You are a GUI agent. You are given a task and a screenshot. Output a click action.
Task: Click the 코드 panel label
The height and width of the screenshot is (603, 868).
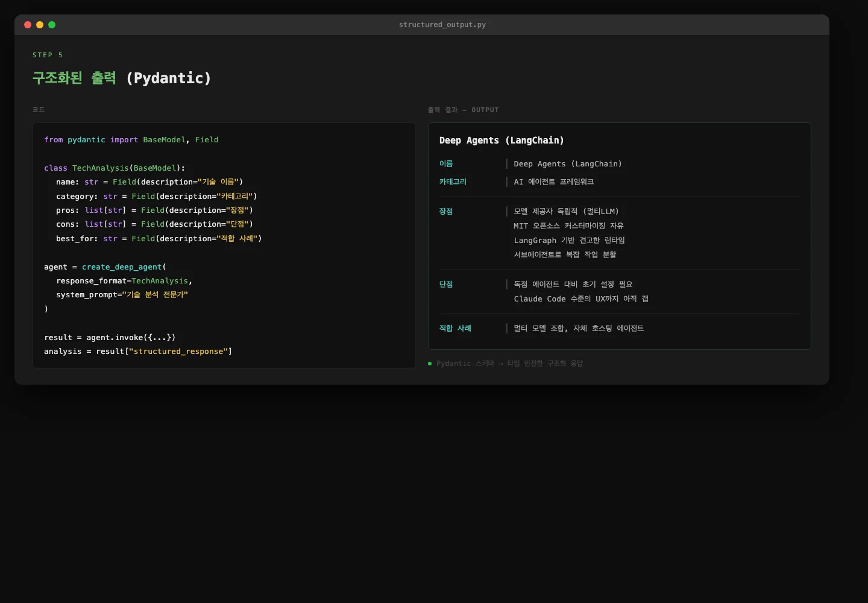pyautogui.click(x=39, y=110)
